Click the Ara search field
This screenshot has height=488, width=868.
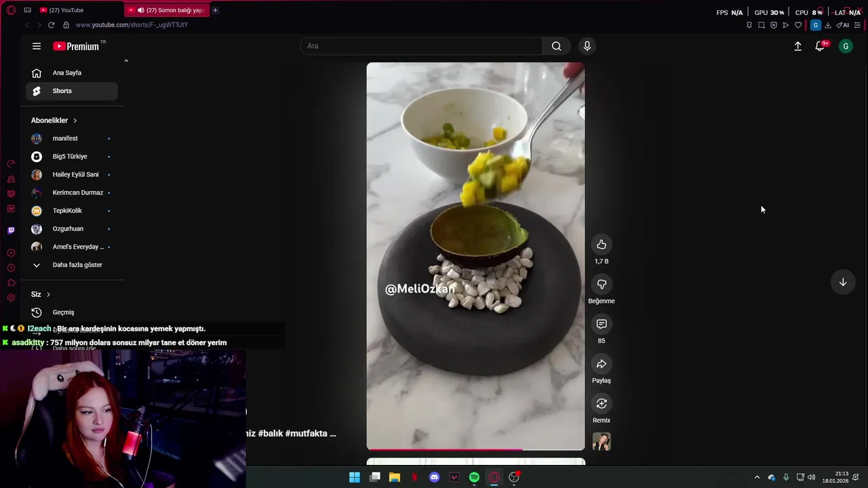click(420, 46)
